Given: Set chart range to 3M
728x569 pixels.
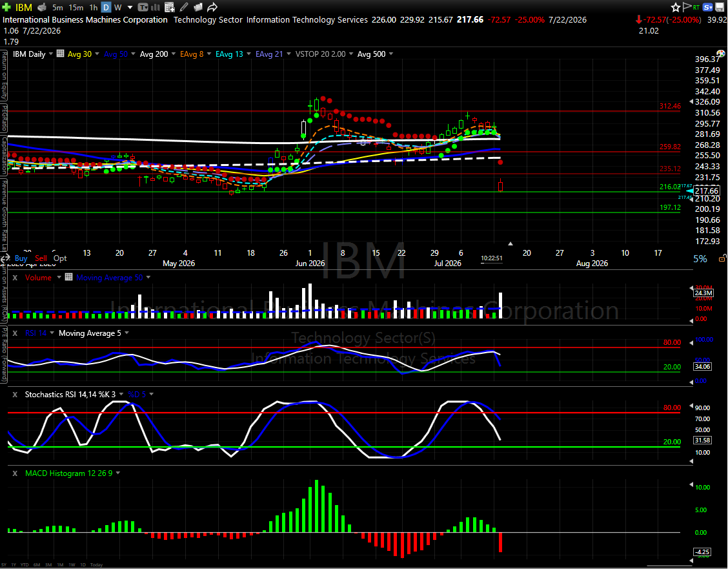Looking at the screenshot, I should 48,565.
